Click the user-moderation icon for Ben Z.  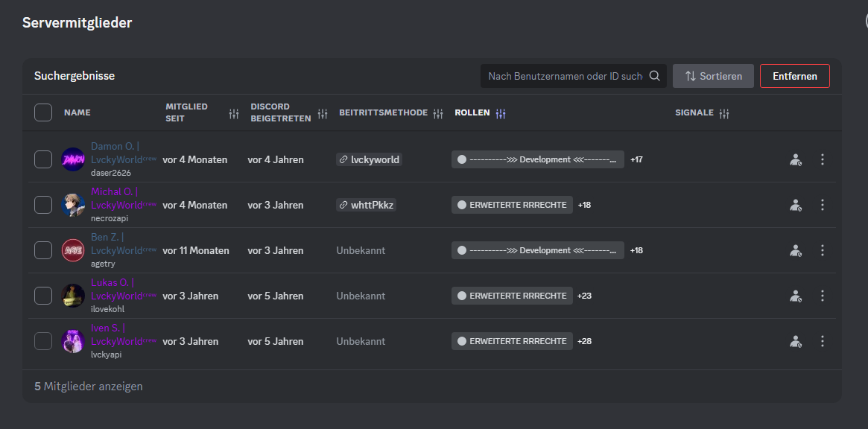click(x=796, y=250)
